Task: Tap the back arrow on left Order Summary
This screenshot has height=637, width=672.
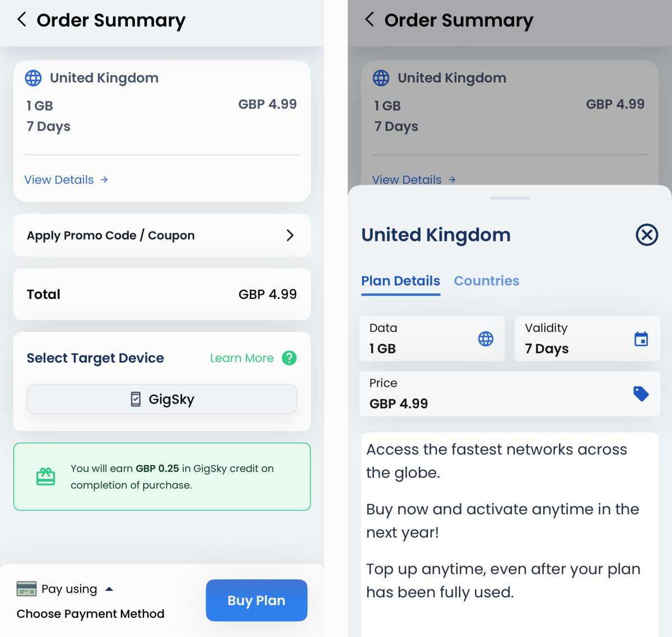Action: [22, 20]
